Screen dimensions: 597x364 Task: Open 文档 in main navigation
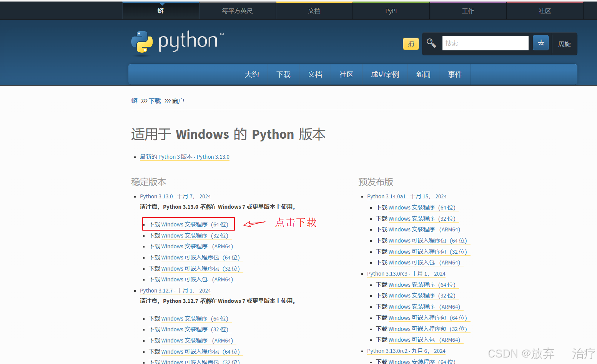(315, 74)
